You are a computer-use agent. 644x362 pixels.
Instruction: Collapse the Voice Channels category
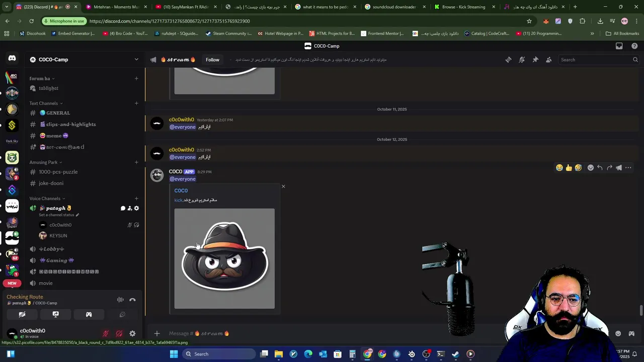click(x=47, y=199)
